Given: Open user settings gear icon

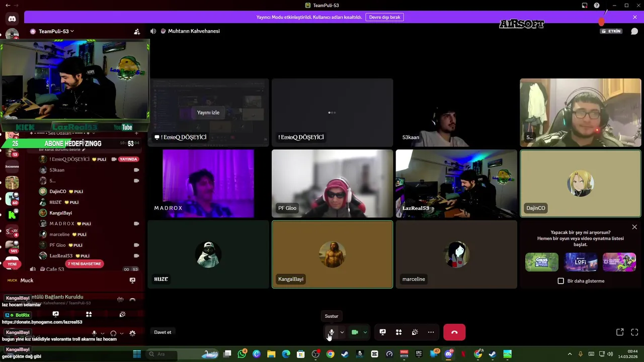Looking at the screenshot, I should coord(132,333).
